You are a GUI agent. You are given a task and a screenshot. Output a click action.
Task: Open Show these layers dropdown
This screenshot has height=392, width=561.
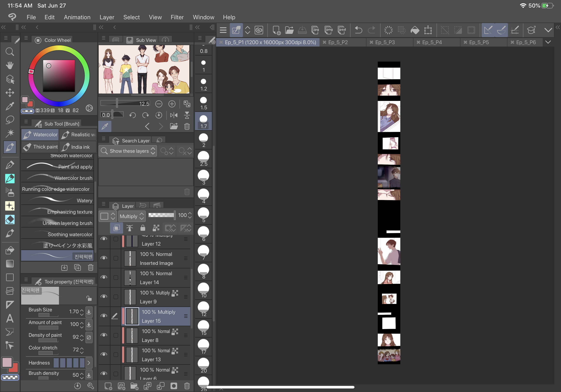(128, 151)
